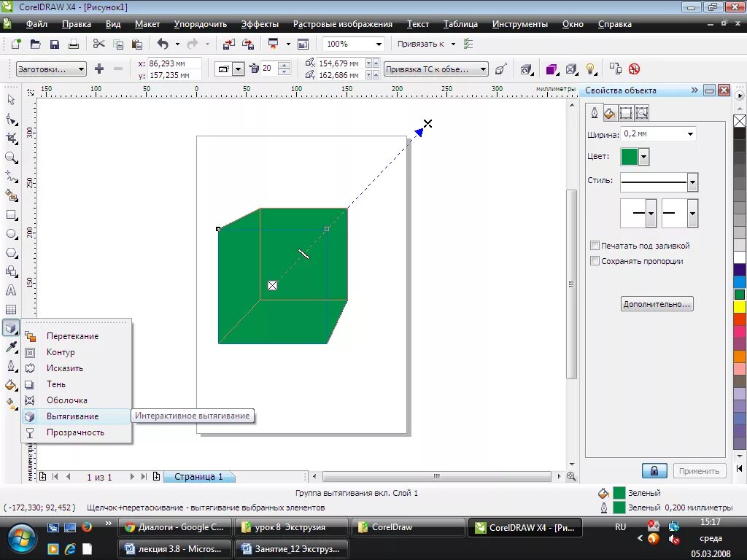This screenshot has width=747, height=560.
Task: Select the Polygon tool
Action: (x=11, y=253)
